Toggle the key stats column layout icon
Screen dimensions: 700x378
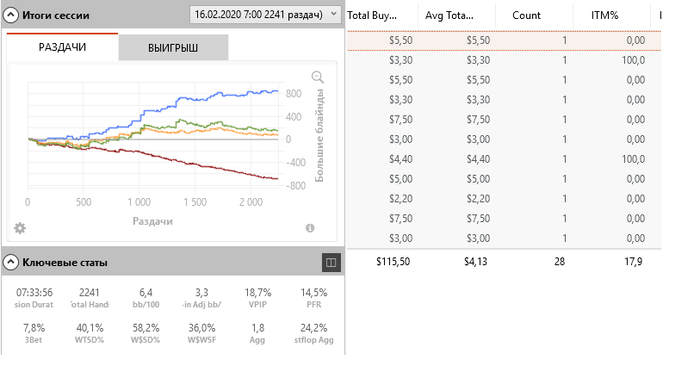tap(331, 262)
